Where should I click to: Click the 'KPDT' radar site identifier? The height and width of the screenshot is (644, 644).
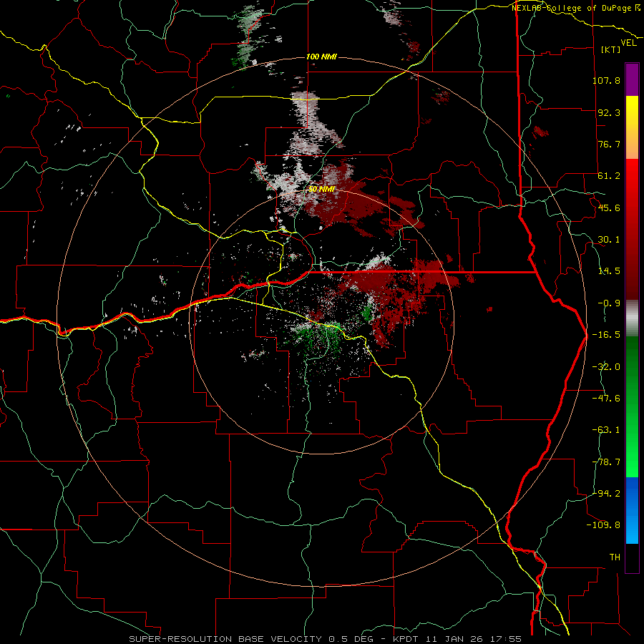tap(404, 639)
